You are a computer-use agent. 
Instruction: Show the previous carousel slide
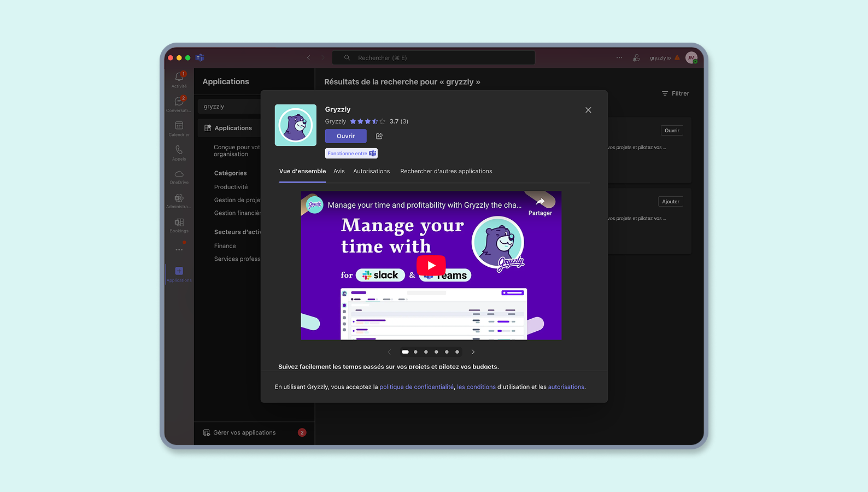click(x=389, y=352)
